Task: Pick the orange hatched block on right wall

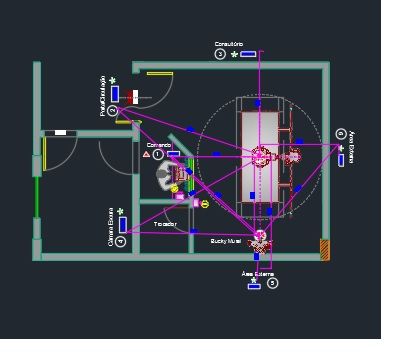Action: (x=325, y=249)
